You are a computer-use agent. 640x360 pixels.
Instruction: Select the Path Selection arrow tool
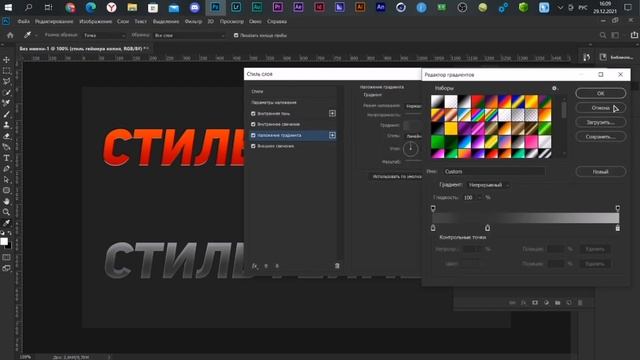[x=7, y=180]
